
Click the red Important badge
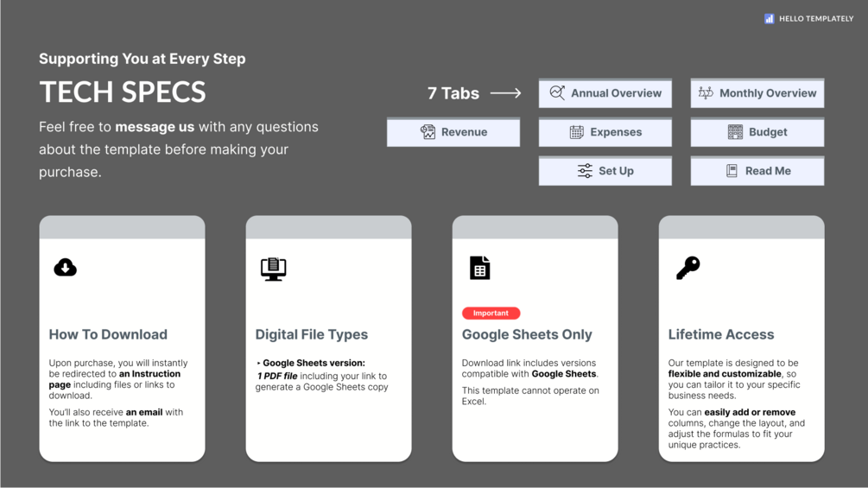[x=491, y=314]
